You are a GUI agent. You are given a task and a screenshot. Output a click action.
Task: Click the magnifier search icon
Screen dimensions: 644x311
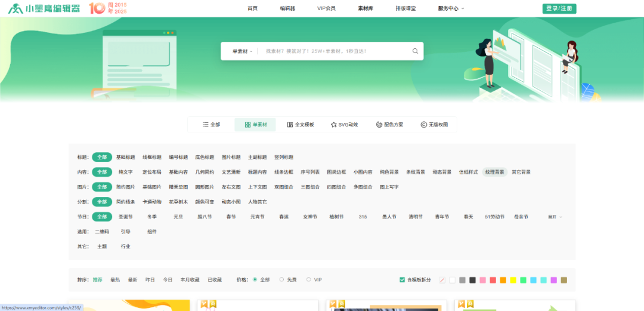415,51
